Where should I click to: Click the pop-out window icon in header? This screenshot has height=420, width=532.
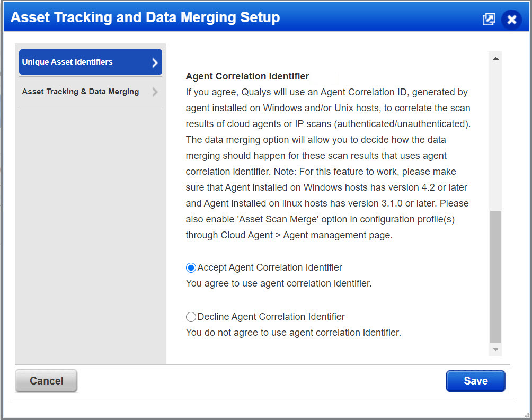point(489,19)
